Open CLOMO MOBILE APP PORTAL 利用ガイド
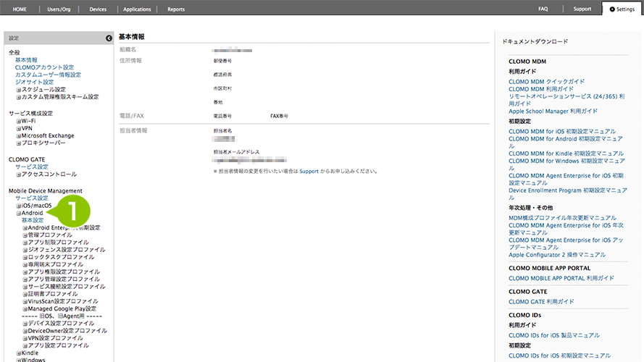The height and width of the screenshot is (362, 644). click(x=561, y=278)
